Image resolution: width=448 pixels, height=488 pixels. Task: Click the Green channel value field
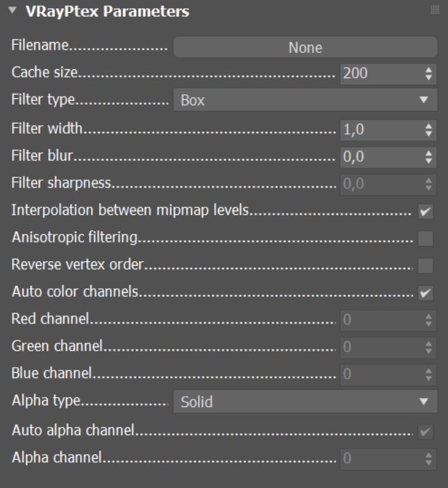[378, 347]
